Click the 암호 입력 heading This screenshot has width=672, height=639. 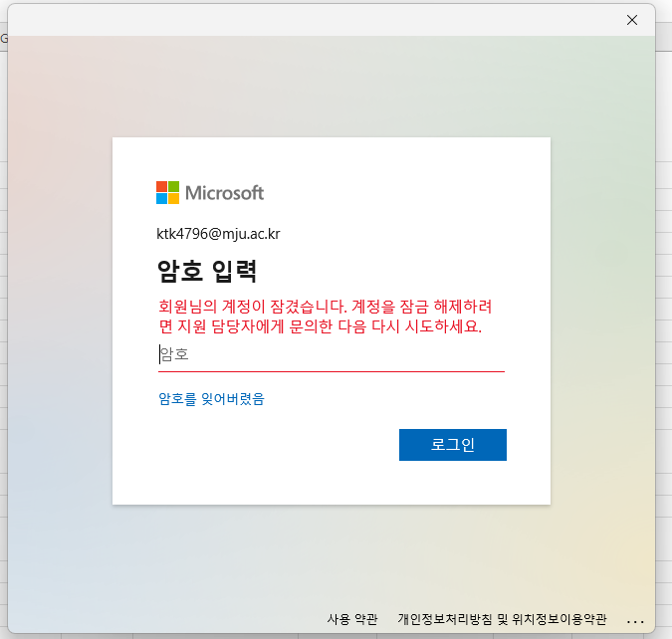(x=207, y=271)
